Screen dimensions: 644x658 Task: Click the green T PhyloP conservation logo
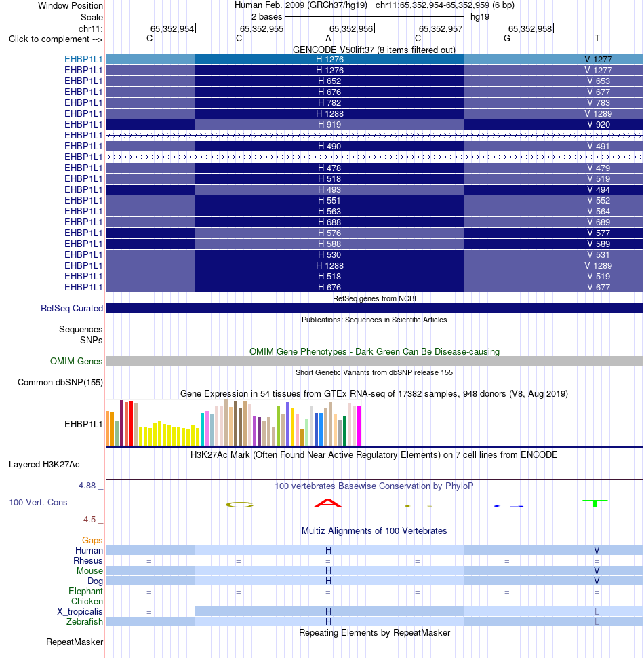595,503
